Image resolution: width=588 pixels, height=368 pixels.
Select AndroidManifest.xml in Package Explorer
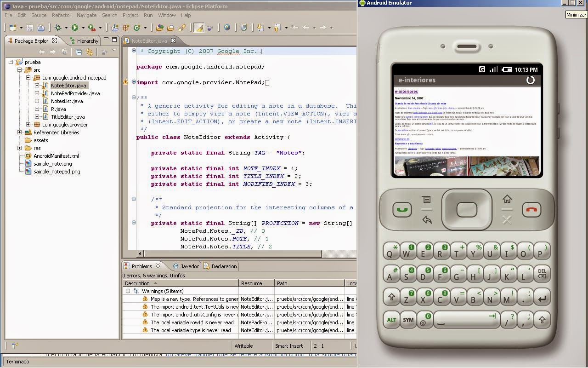pos(56,156)
